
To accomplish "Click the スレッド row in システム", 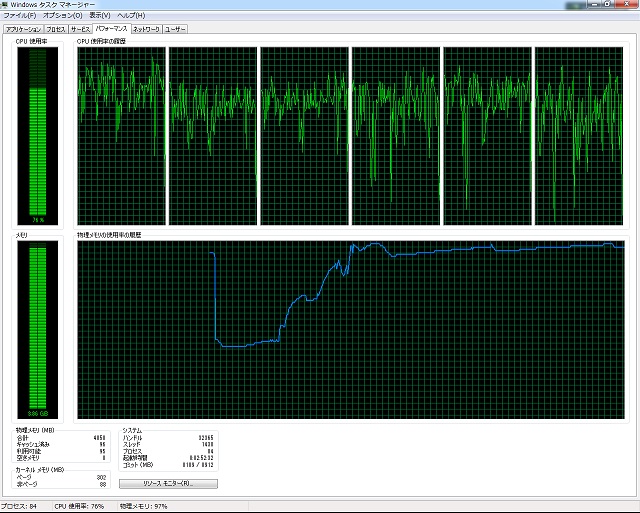I will [168, 444].
